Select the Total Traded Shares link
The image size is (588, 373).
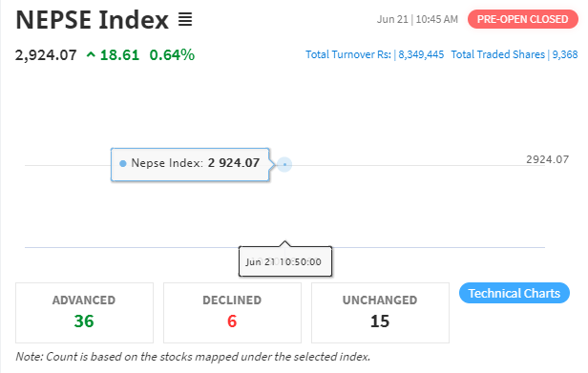pos(514,54)
